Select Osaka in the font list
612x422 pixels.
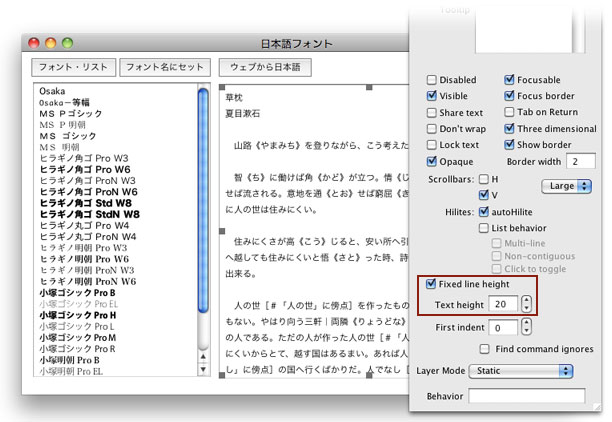[x=52, y=91]
